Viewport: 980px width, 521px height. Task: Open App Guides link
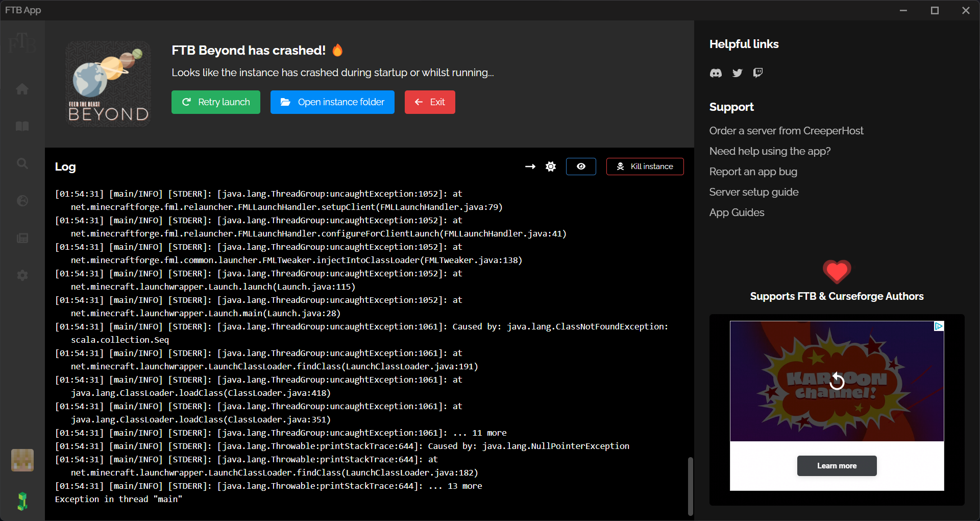tap(737, 212)
